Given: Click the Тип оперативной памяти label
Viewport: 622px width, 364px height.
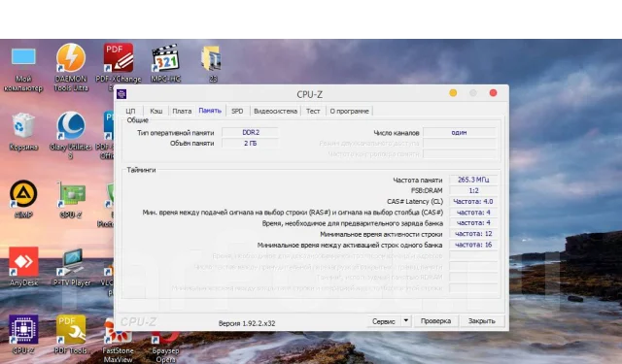Looking at the screenshot, I should tap(175, 133).
